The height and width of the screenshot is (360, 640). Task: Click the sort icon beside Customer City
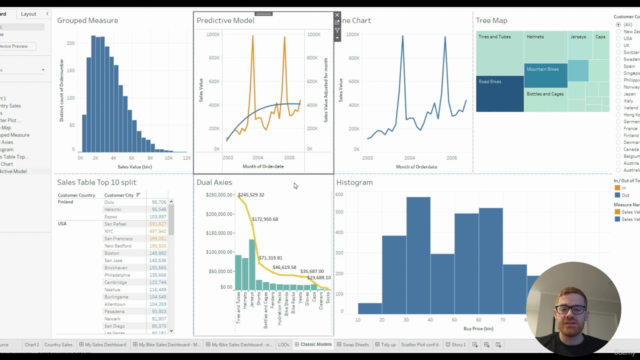click(x=138, y=195)
